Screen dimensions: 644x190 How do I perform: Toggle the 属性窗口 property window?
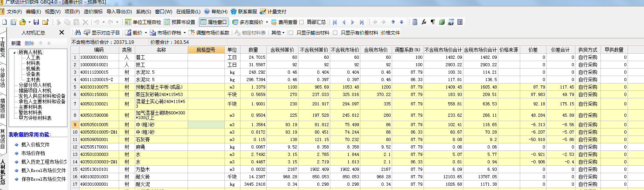tap(213, 22)
